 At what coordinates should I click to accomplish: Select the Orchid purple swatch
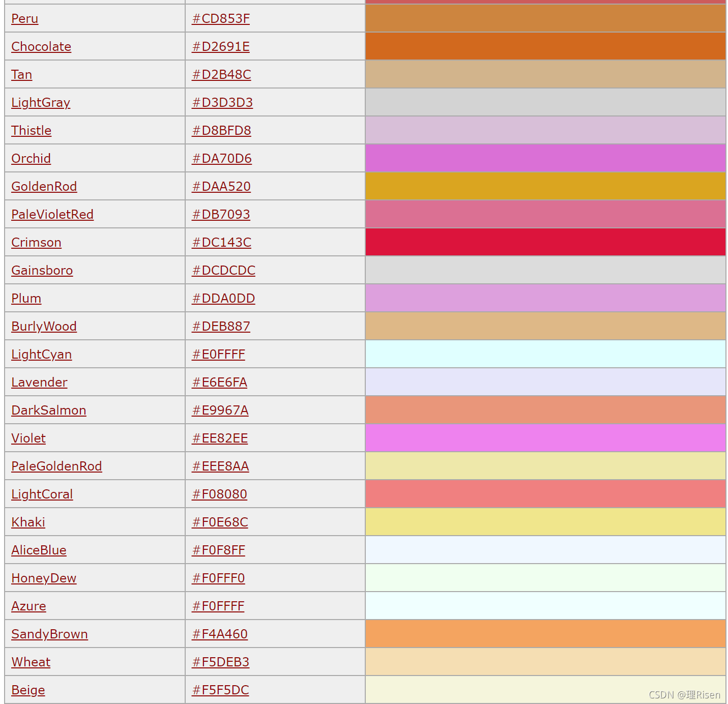[545, 158]
